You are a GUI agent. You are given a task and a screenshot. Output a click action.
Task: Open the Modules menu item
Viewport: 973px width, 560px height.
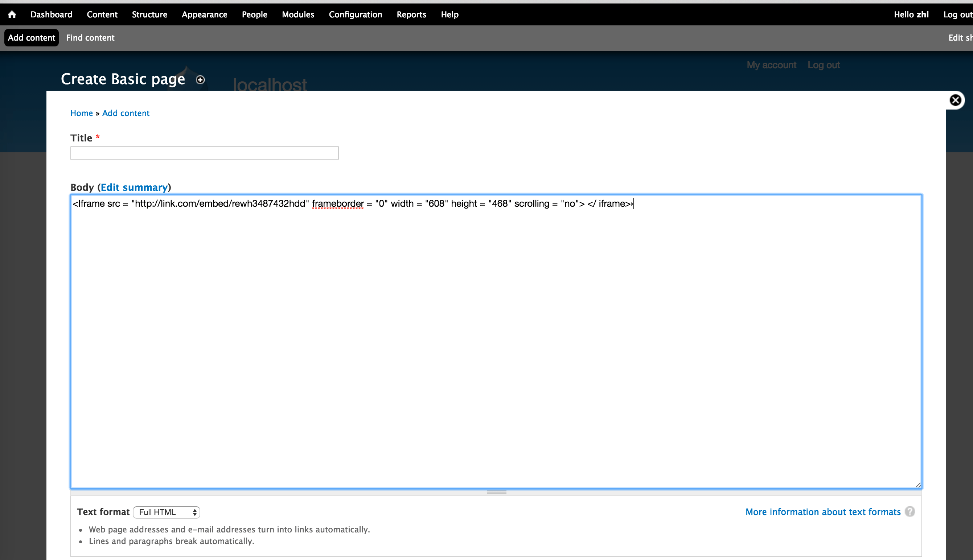tap(298, 15)
